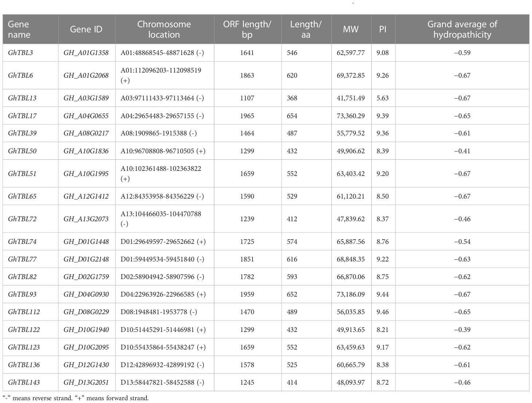Select gene name GhTBL82

pyautogui.click(x=22, y=277)
